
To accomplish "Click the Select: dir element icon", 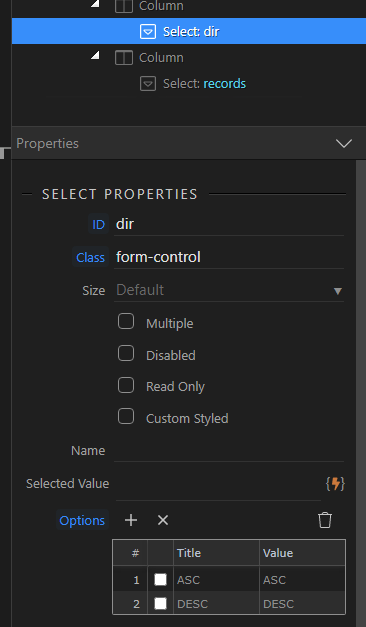I will 148,32.
